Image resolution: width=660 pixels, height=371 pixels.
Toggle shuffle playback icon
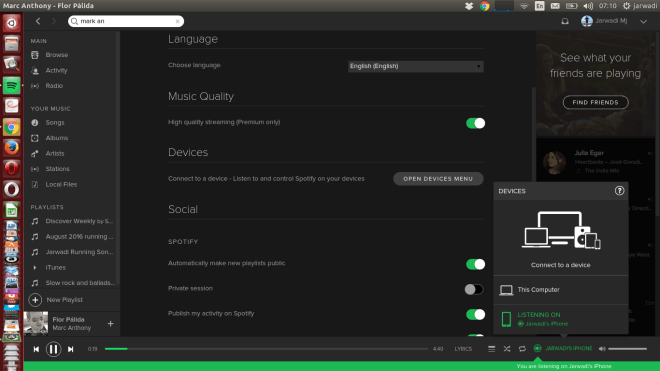pyautogui.click(x=507, y=349)
